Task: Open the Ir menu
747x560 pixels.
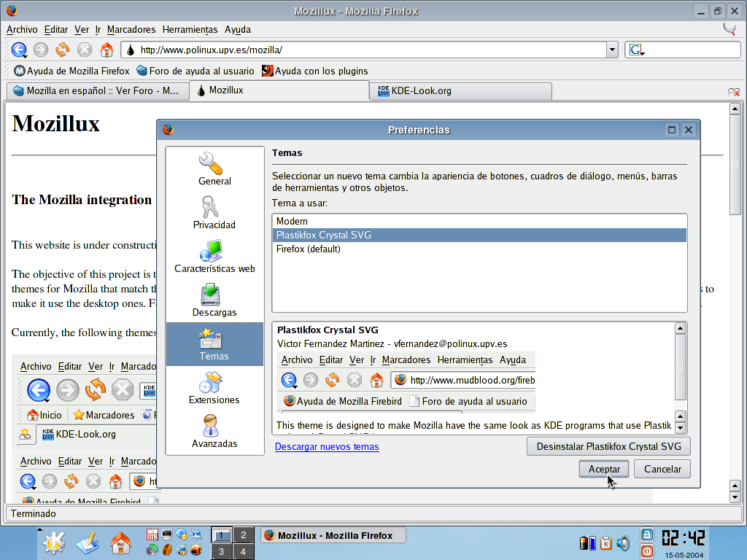Action: pos(98,29)
